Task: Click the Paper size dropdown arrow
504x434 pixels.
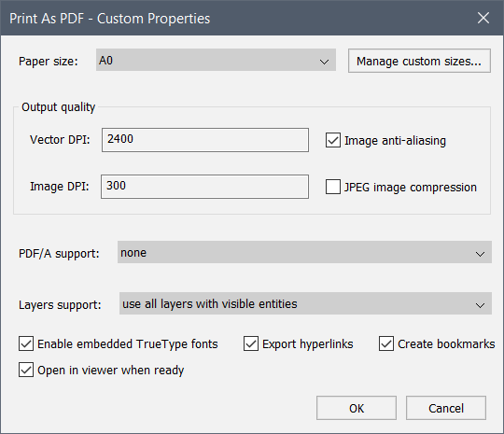Action: (x=324, y=62)
